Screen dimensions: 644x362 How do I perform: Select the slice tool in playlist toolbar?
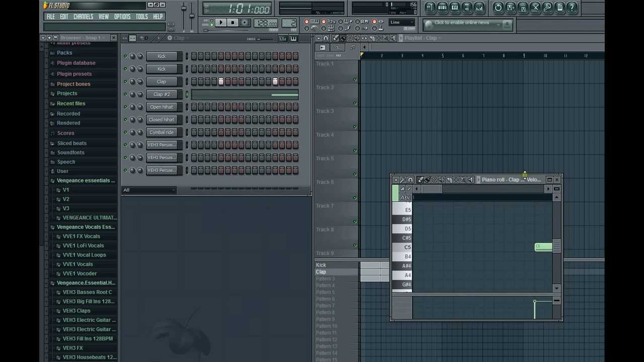click(x=371, y=38)
